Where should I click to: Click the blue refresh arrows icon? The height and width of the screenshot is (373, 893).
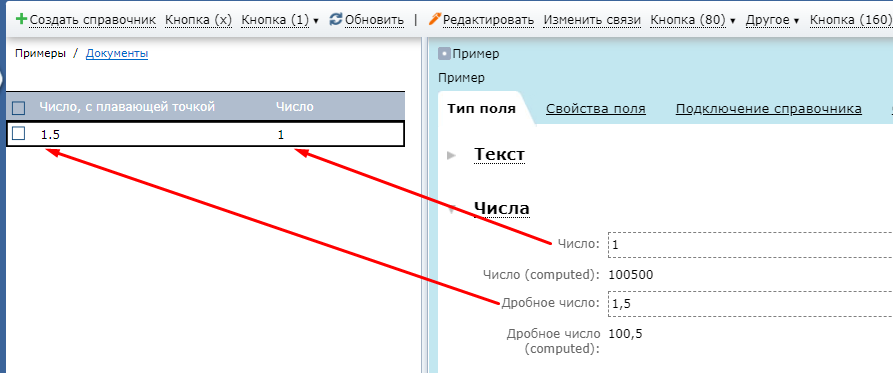click(x=336, y=19)
